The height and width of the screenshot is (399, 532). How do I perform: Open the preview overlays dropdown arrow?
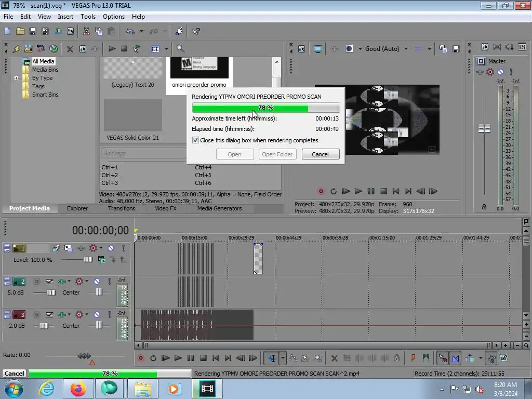point(429,49)
